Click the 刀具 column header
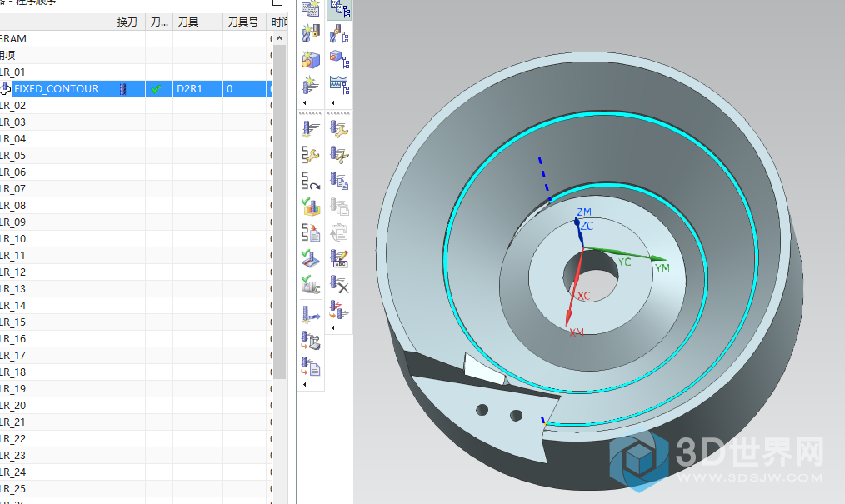 click(x=197, y=22)
